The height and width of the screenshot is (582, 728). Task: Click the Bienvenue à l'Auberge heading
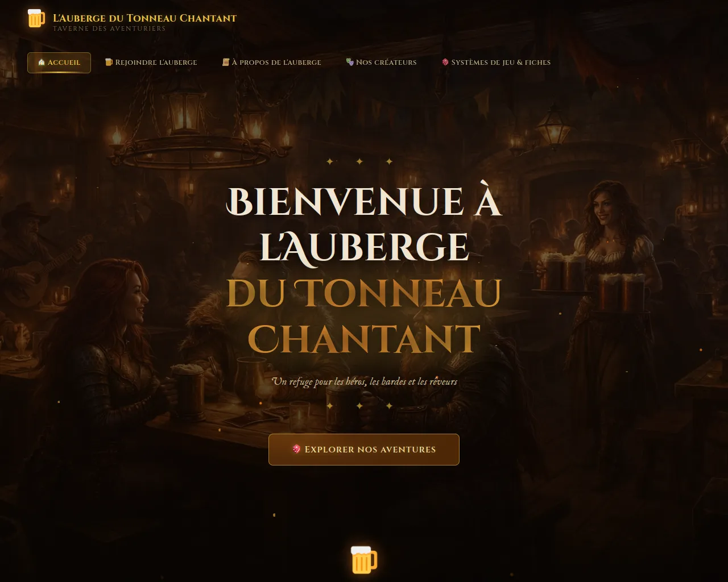point(364,224)
